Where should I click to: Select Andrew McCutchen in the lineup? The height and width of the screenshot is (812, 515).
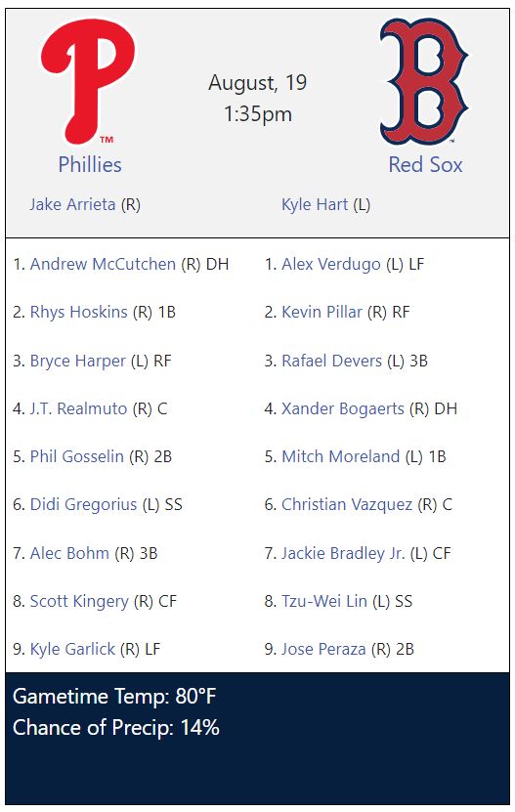click(x=103, y=264)
